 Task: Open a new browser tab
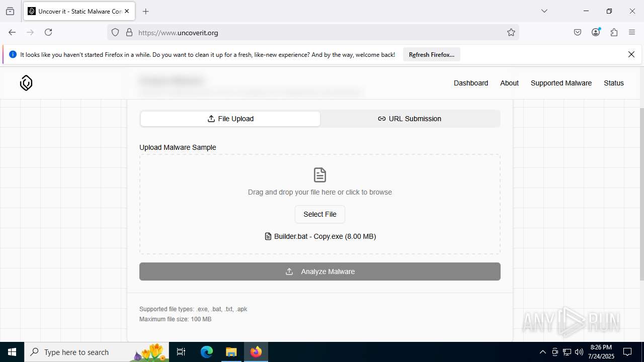[146, 11]
